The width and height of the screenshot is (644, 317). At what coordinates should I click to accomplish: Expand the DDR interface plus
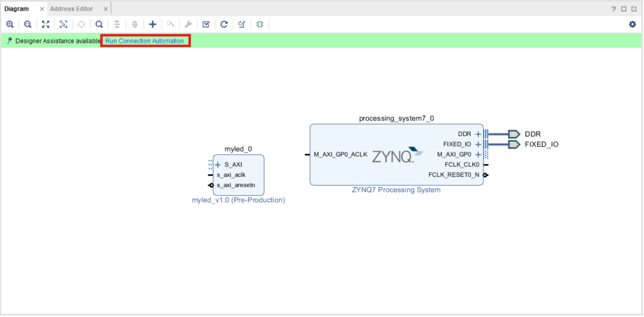(478, 134)
